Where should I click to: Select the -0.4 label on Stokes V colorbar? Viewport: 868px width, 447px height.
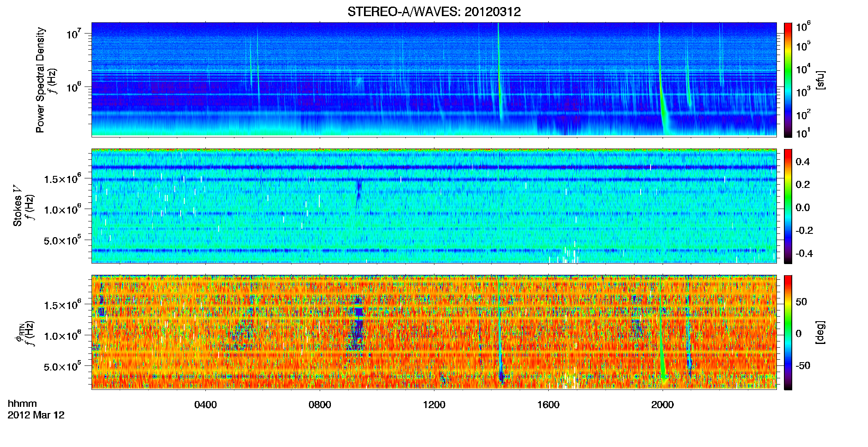coord(804,253)
